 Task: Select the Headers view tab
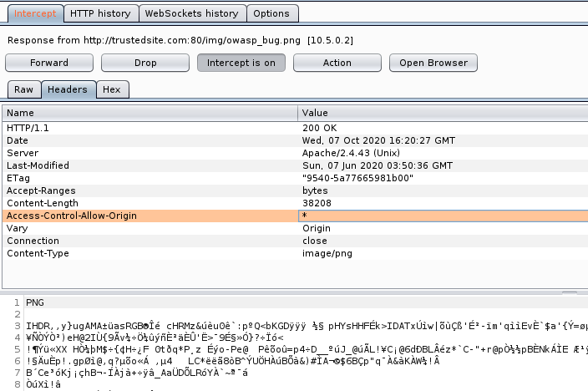click(x=68, y=89)
